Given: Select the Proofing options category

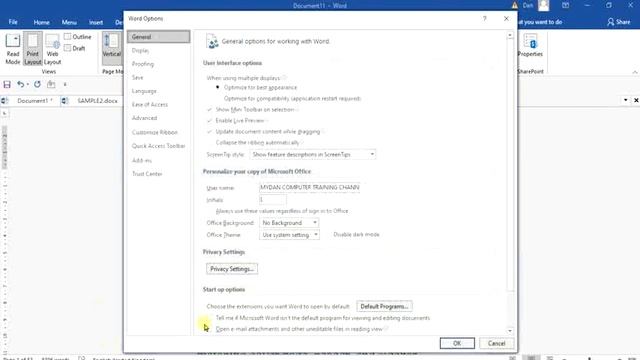Looking at the screenshot, I should tap(158, 64).
